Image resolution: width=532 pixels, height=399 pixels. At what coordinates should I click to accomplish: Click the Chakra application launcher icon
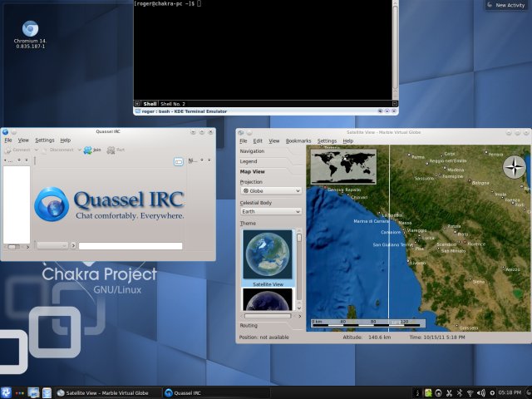pyautogui.click(x=7, y=392)
